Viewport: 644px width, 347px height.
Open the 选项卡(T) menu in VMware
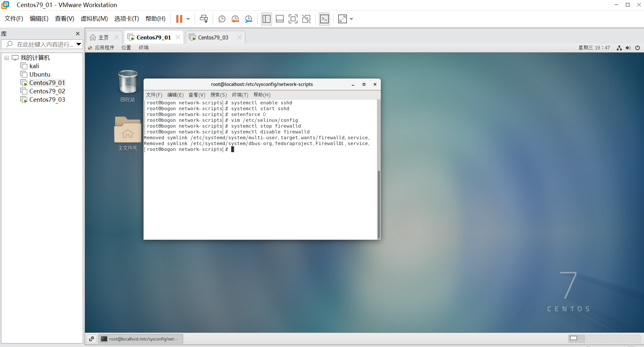point(126,19)
